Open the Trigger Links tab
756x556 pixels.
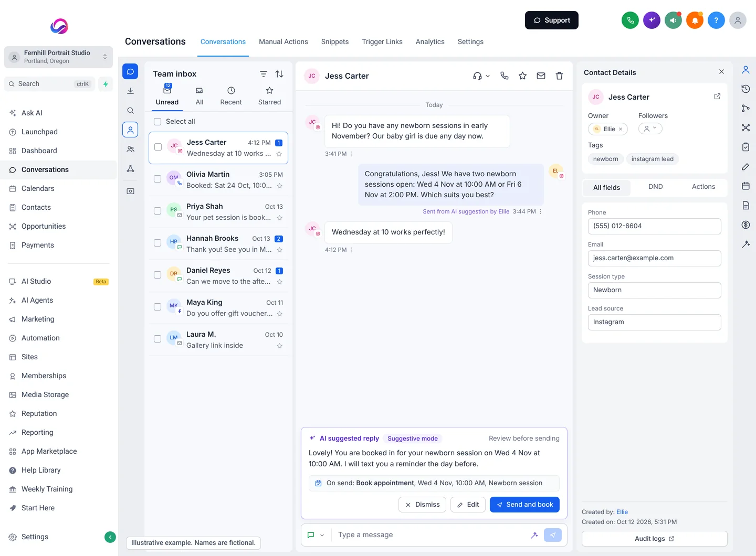[x=382, y=42]
